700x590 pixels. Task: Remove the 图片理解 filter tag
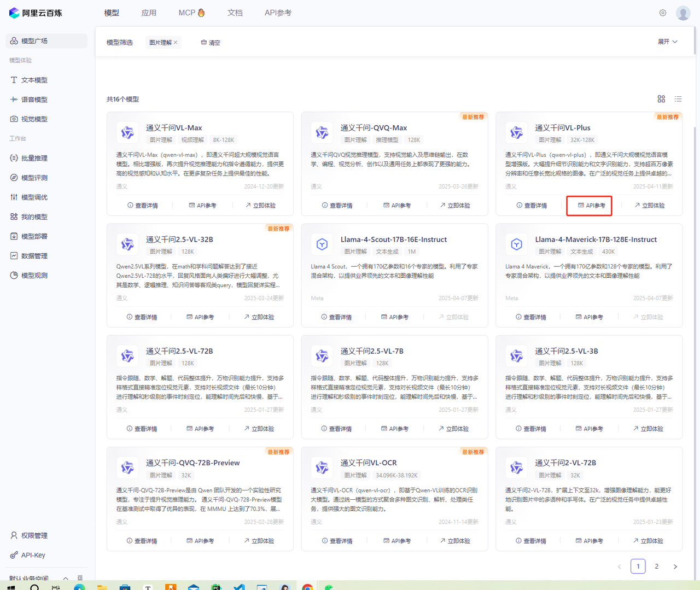coord(176,43)
